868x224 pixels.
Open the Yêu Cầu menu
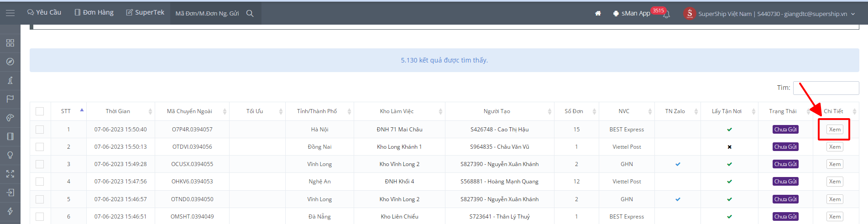point(44,12)
